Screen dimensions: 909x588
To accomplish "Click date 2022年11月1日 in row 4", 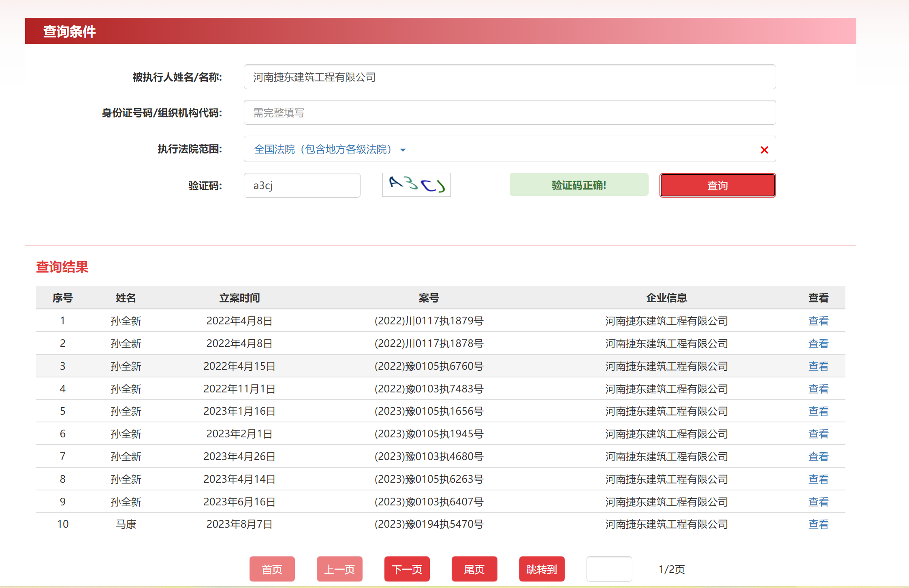I will tap(239, 389).
